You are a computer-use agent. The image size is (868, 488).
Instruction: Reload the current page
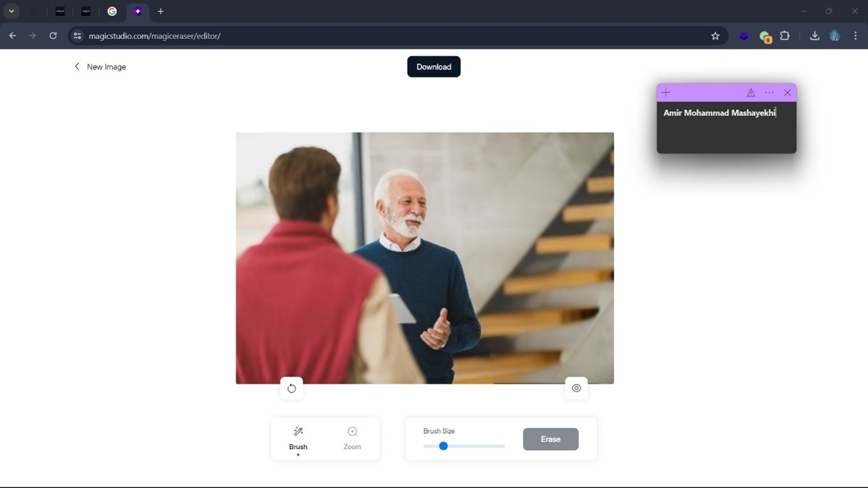point(53,36)
